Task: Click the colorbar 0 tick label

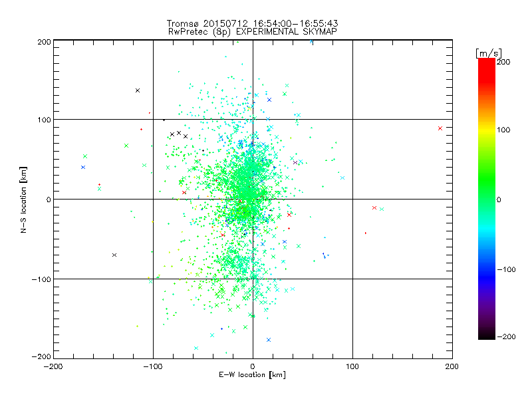Action: 499,200
